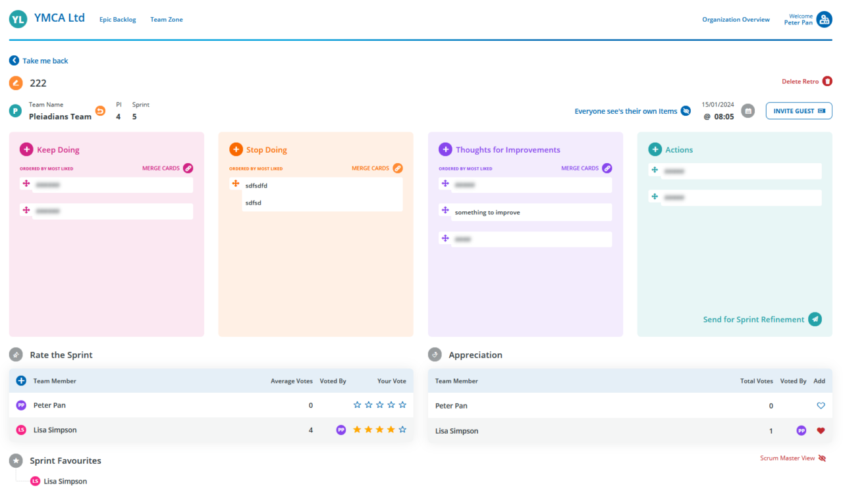Click the Take me back link
This screenshot has width=843, height=504.
click(x=39, y=61)
